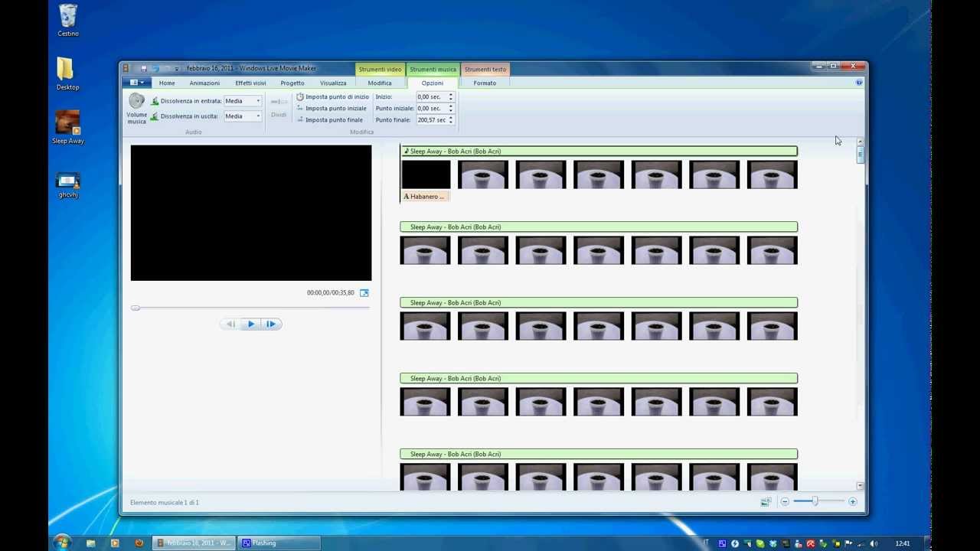Increase the Inizio value with up arrow
The image size is (980, 551).
[x=451, y=95]
